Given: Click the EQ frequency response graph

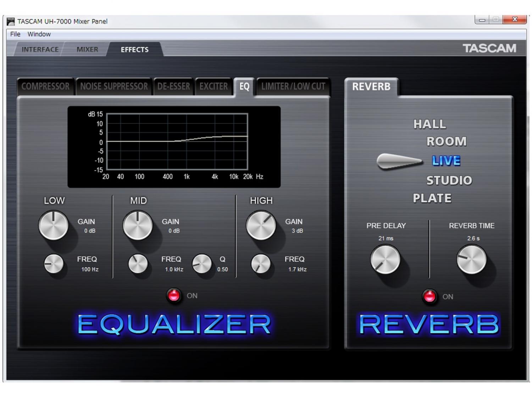Looking at the screenshot, I should coord(177,142).
